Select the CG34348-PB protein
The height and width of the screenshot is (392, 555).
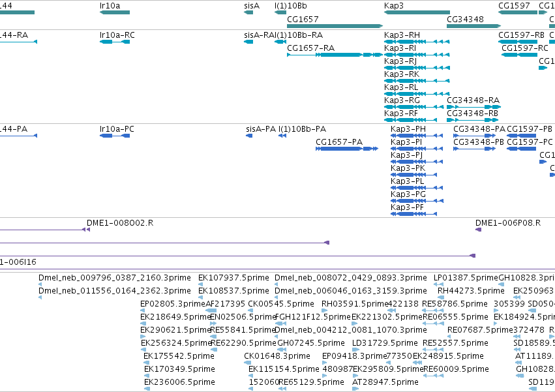(474, 149)
